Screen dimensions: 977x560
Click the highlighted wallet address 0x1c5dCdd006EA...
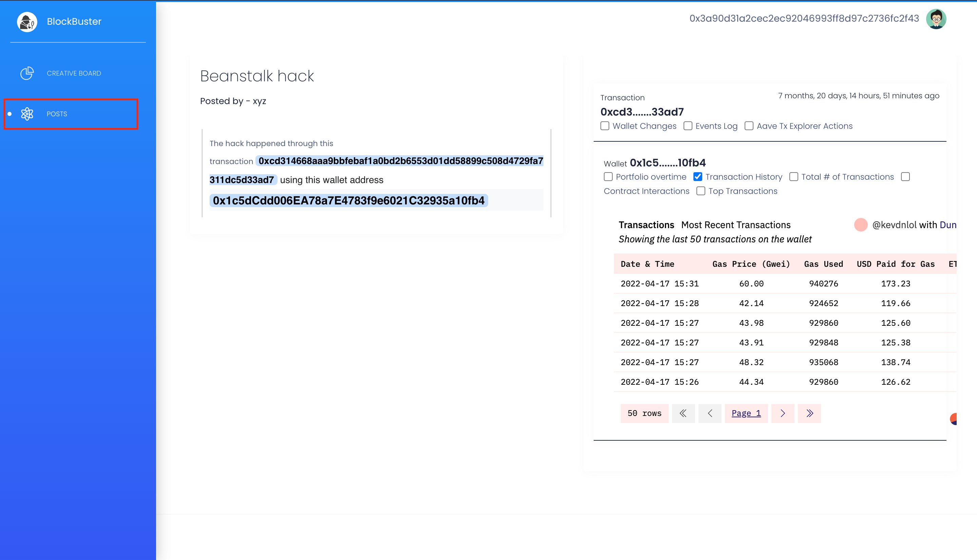click(349, 200)
